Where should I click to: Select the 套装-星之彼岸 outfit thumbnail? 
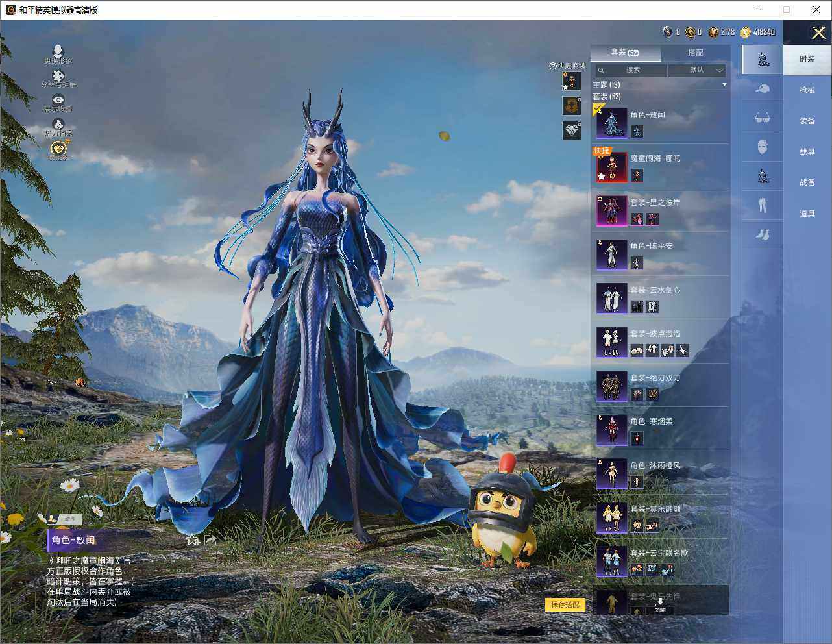(x=611, y=210)
